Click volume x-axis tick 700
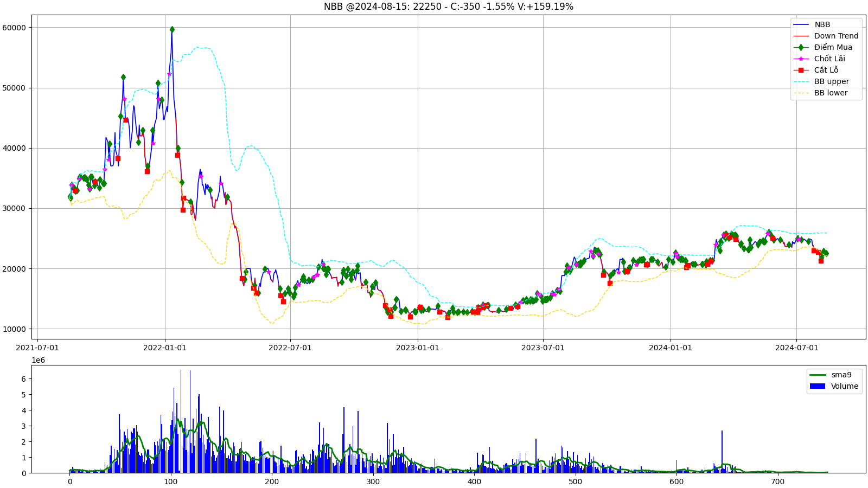 click(777, 481)
